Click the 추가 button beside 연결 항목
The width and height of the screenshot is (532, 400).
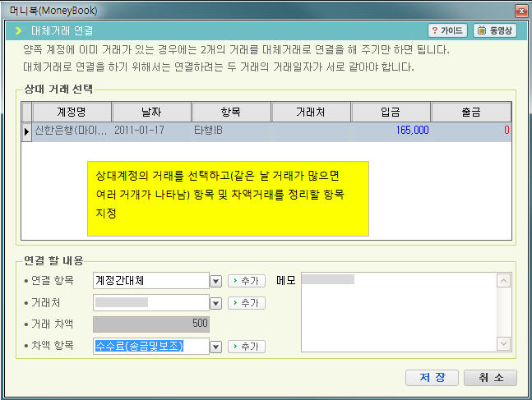(x=246, y=281)
